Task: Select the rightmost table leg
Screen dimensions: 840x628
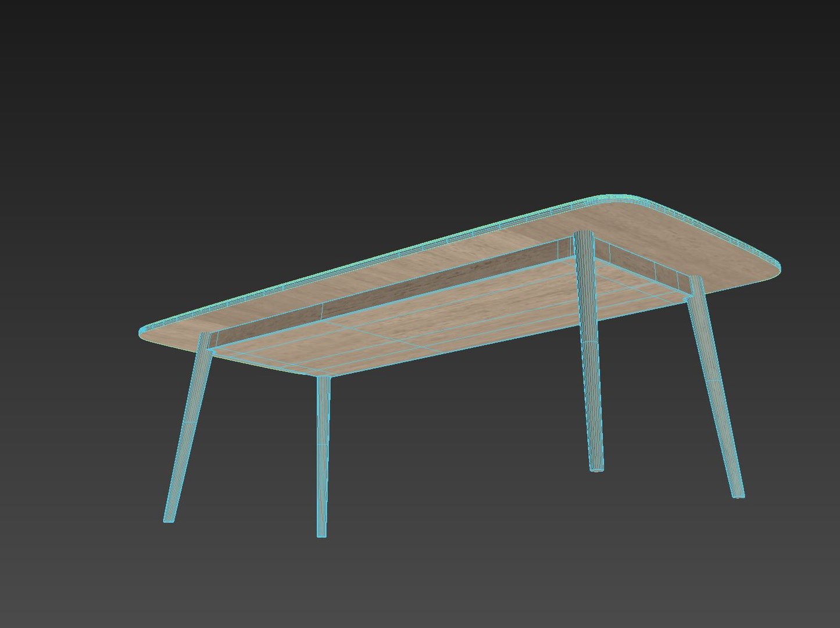Action: coord(716,387)
